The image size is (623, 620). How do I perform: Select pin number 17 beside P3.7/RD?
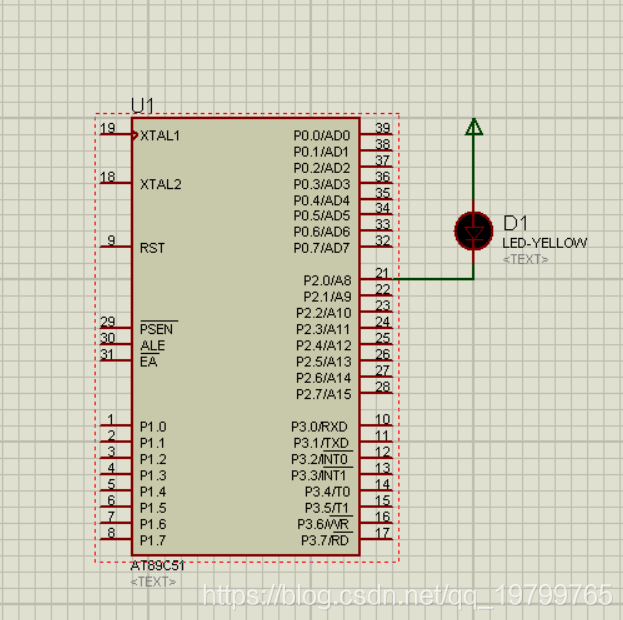tap(383, 533)
